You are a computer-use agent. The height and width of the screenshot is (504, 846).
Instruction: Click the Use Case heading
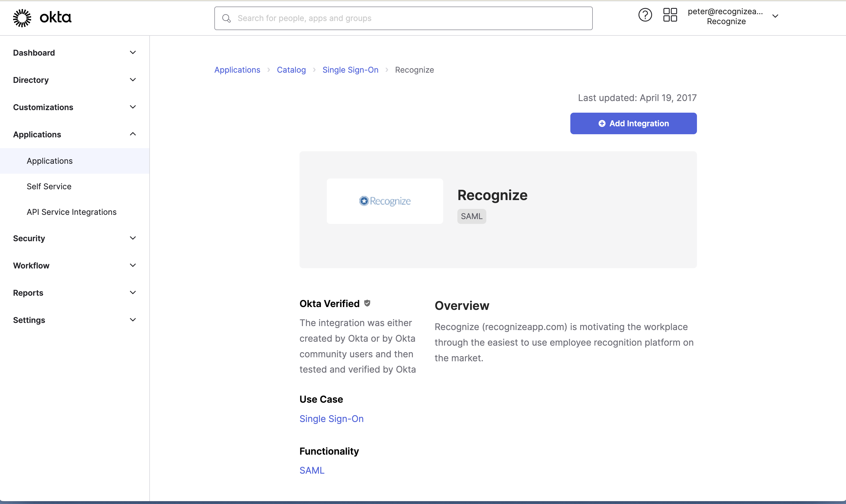[321, 399]
